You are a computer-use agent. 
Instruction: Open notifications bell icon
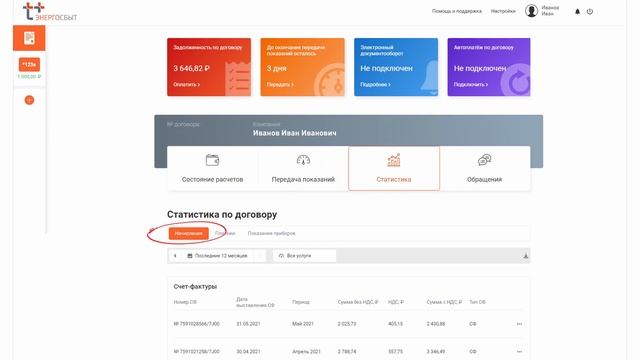click(x=577, y=11)
